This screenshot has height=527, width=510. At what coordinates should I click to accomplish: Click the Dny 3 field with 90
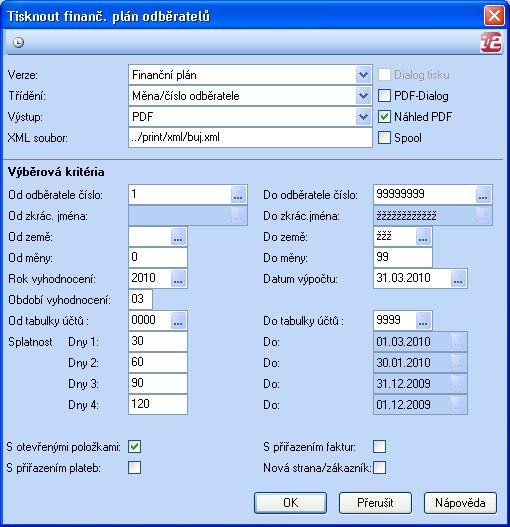158,383
